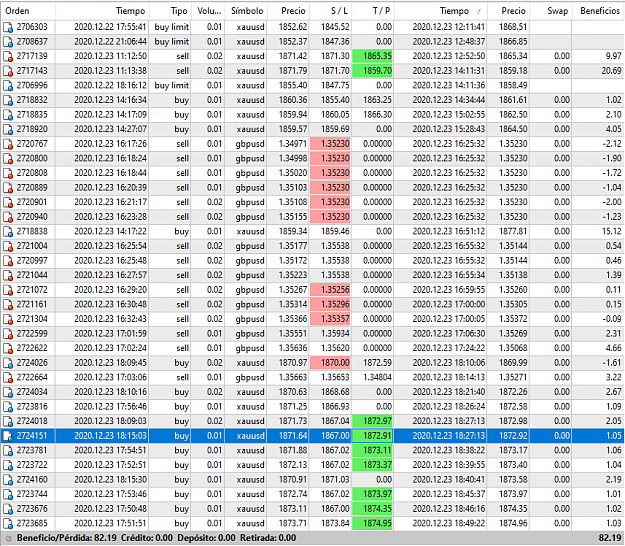Click the order icon beside 2720808
The height and width of the screenshot is (546, 625).
(x=8, y=173)
